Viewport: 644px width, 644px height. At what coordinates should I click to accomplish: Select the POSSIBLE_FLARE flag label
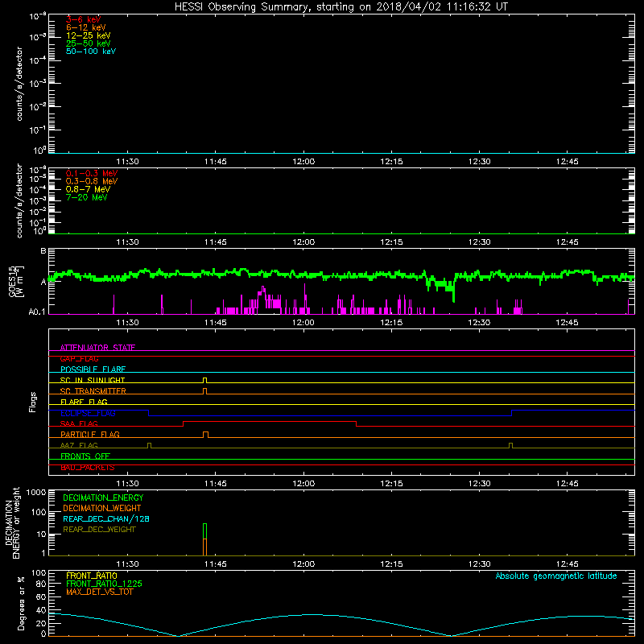[x=93, y=369]
